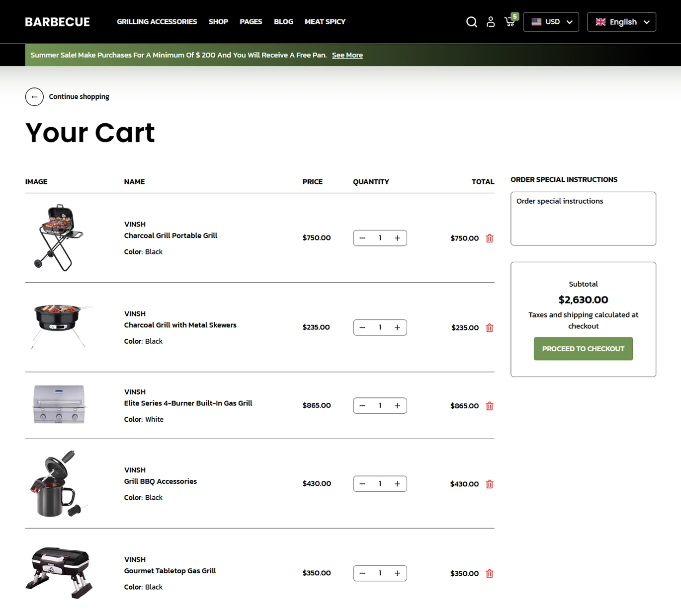The width and height of the screenshot is (681, 616).
Task: Open the user account icon
Action: [491, 22]
